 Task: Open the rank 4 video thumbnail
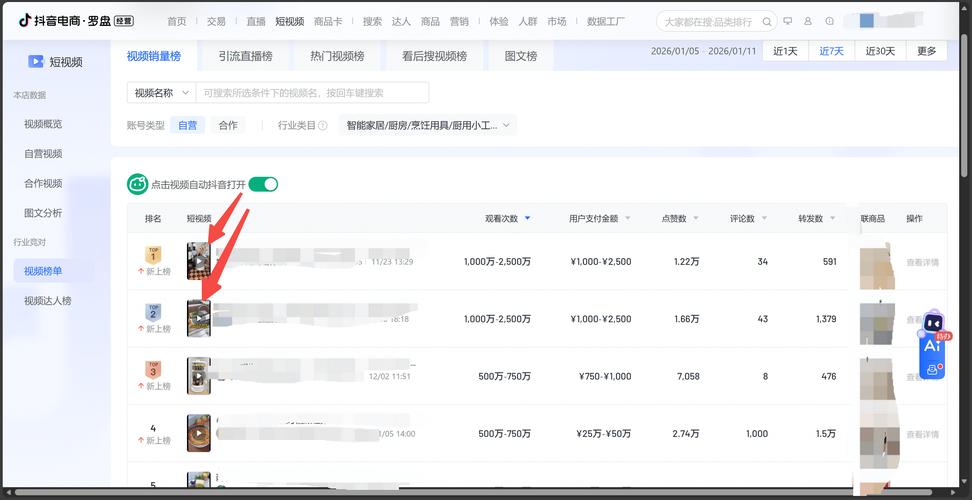click(x=198, y=433)
